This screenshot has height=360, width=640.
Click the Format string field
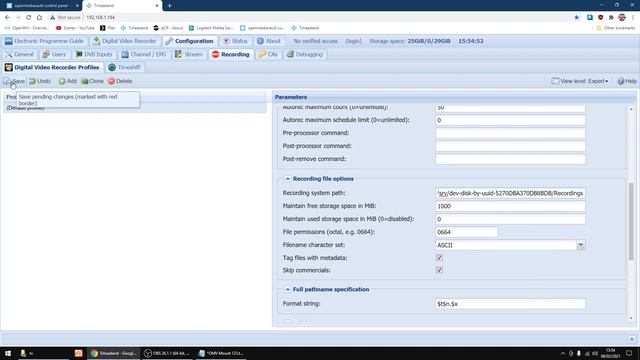pyautogui.click(x=510, y=304)
